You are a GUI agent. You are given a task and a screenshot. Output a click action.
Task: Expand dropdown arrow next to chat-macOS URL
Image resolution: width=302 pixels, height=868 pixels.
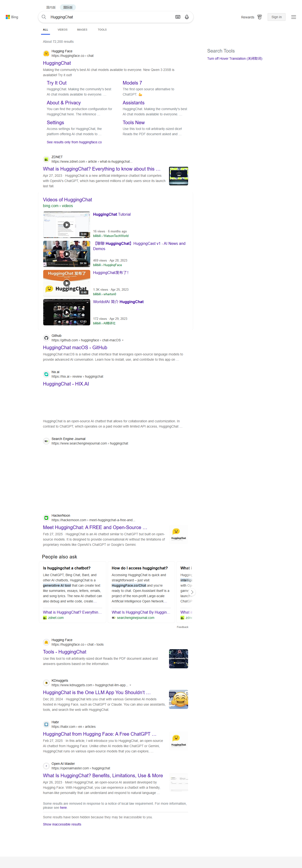tap(122, 340)
